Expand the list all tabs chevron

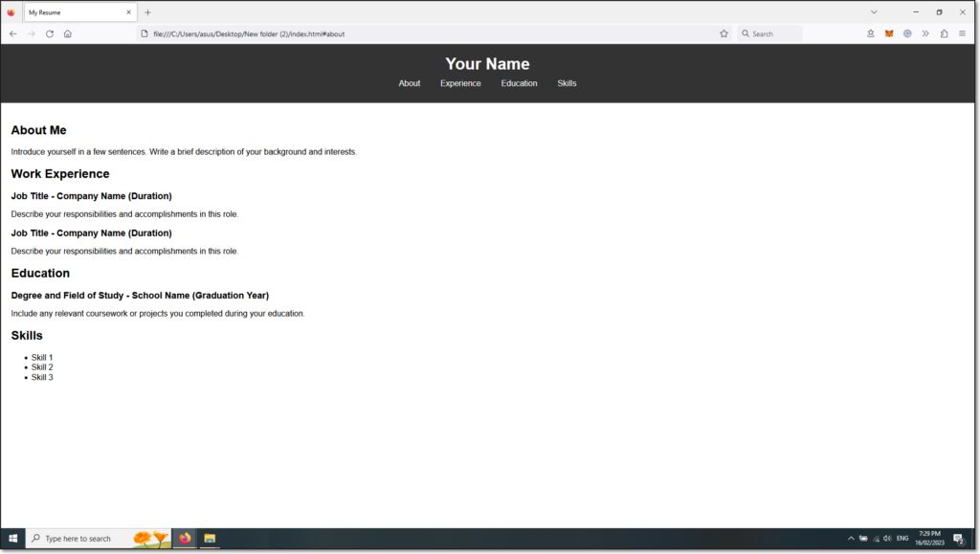874,12
